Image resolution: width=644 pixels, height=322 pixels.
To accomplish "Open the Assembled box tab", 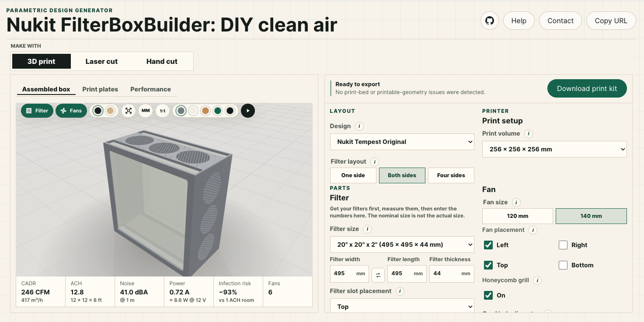I will click(46, 89).
